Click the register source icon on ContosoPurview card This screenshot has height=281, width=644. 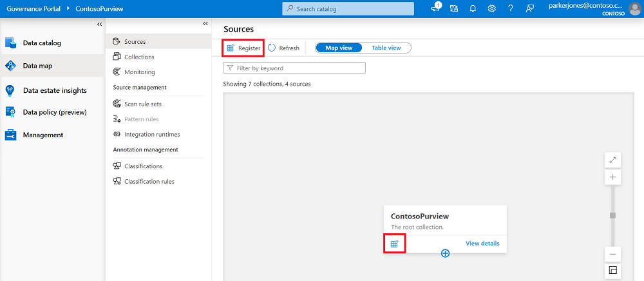[x=394, y=244]
